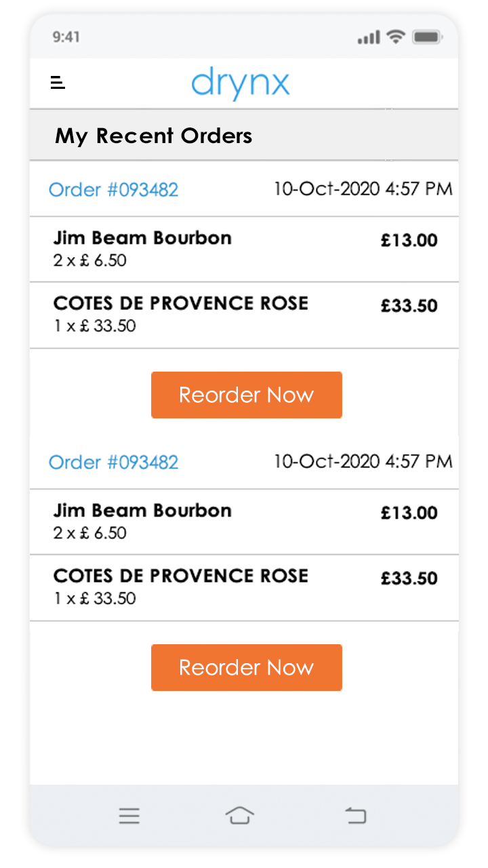488x868 pixels.
Task: Open Android recent apps menu icon
Action: [129, 816]
